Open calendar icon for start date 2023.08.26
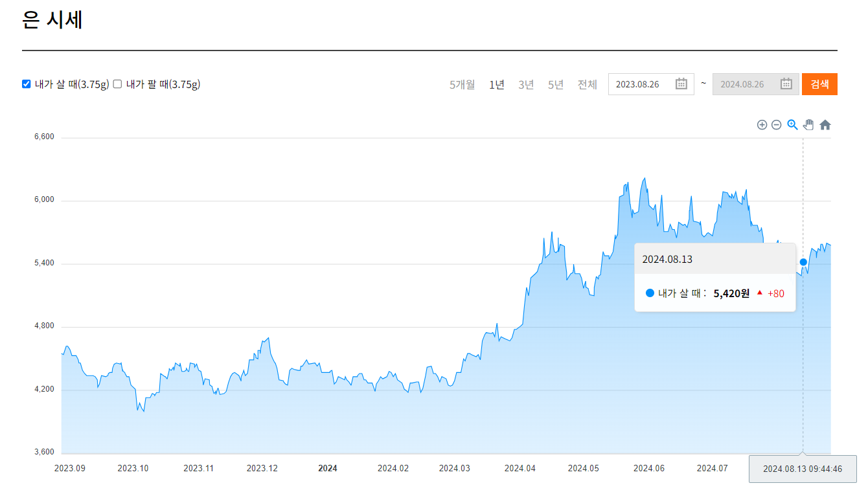 [x=681, y=84]
